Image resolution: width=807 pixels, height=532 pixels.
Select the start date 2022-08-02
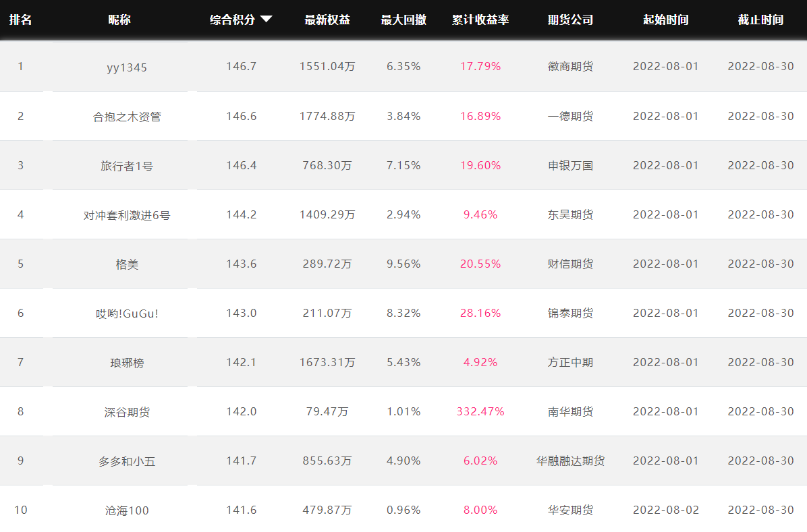pos(666,510)
